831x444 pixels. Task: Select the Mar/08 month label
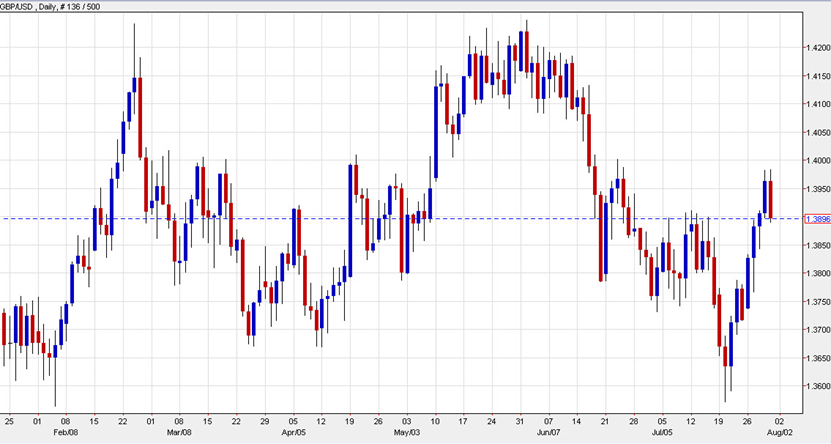[179, 432]
